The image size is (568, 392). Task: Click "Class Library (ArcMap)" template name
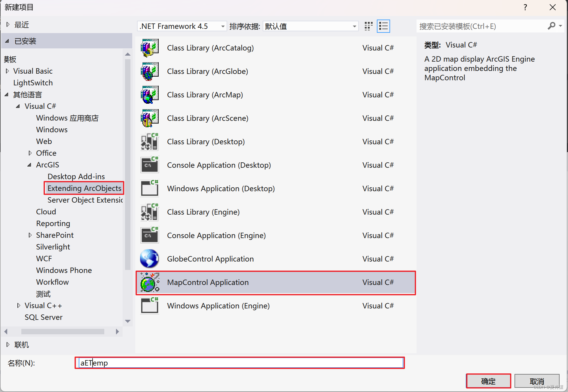205,95
